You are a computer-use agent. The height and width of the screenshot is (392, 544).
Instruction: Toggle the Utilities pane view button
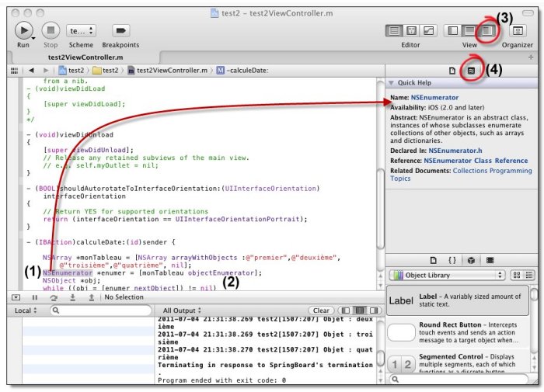coord(487,30)
